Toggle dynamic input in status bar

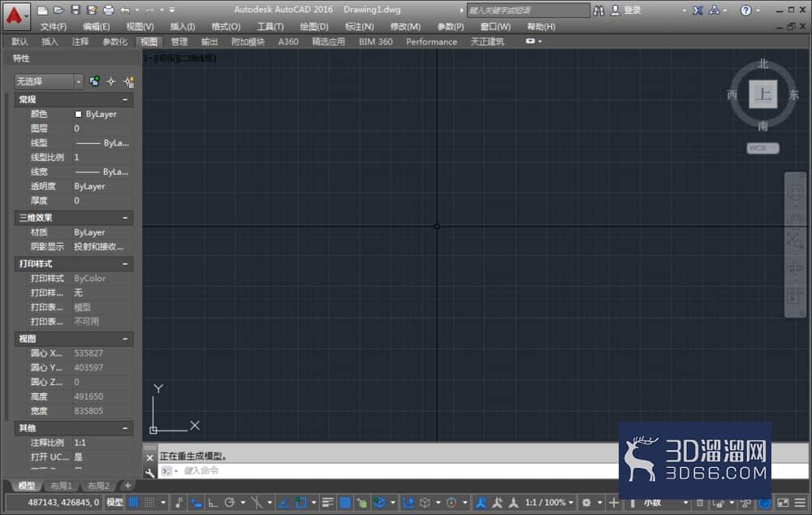[196, 503]
